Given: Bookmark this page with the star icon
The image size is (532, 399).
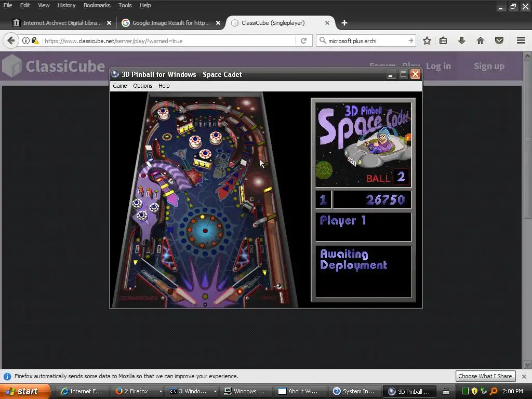Looking at the screenshot, I should (427, 41).
